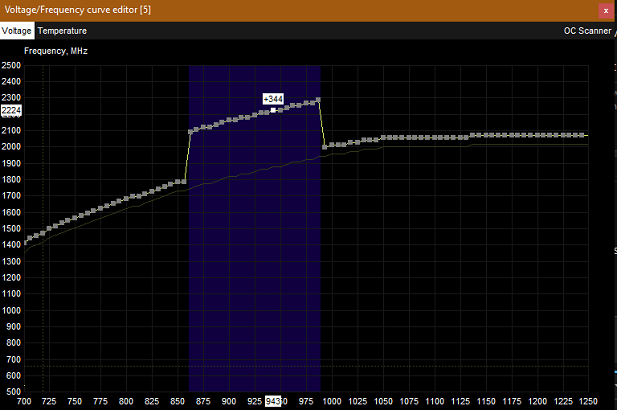Click the 1000 label on the voltage axis
This screenshot has height=410, width=617.
pyautogui.click(x=332, y=401)
